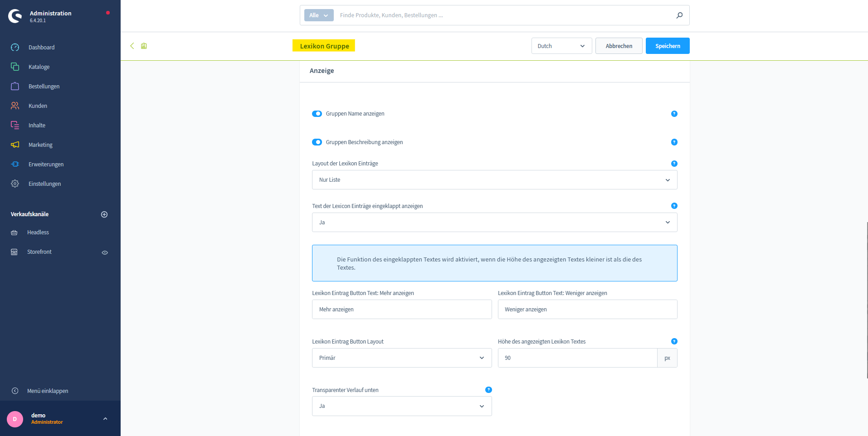Screen dimensions: 868x436
Task: Click the global search input field
Action: pyautogui.click(x=503, y=15)
